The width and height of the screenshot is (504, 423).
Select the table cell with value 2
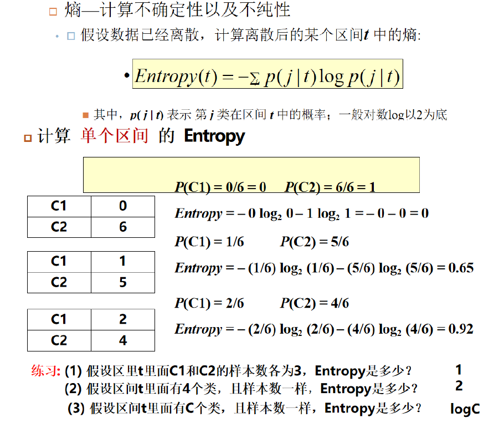[x=122, y=319]
